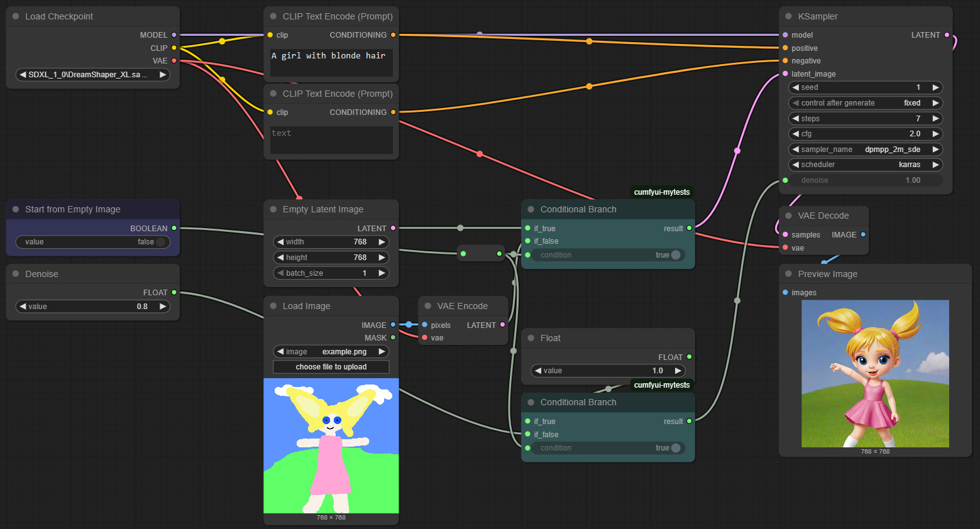Select next scheduler with right arrow
This screenshot has width=980, height=529.
(935, 165)
